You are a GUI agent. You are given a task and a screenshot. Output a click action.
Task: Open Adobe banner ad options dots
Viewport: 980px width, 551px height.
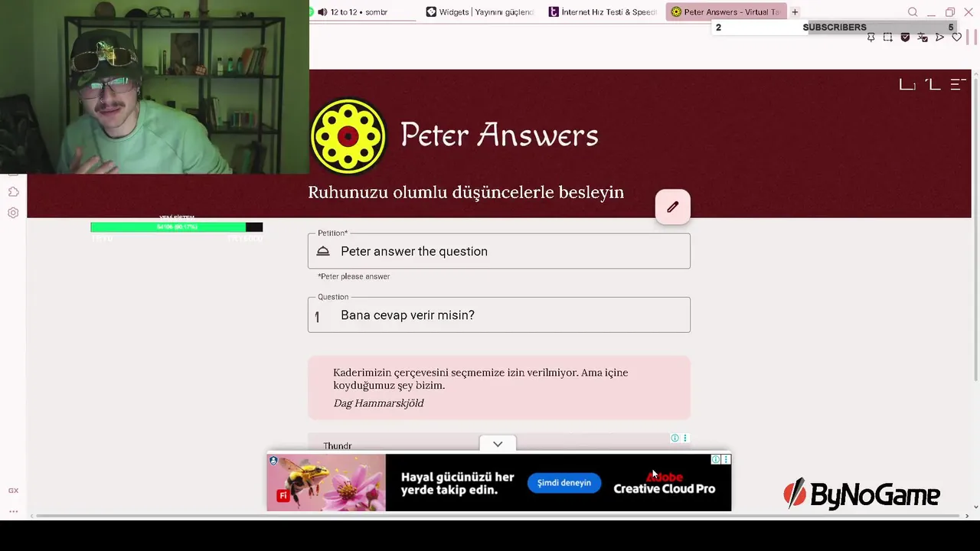pos(726,459)
